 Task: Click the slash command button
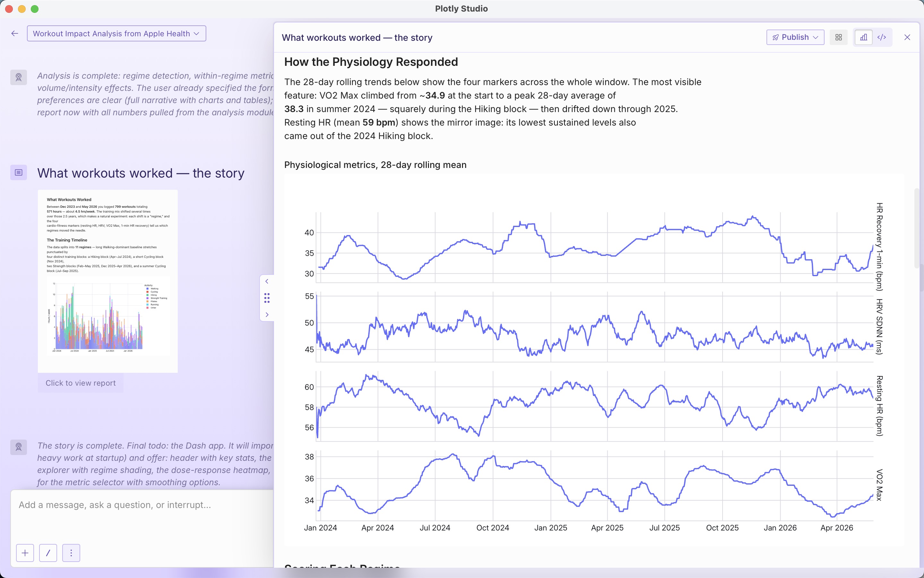coord(48,553)
